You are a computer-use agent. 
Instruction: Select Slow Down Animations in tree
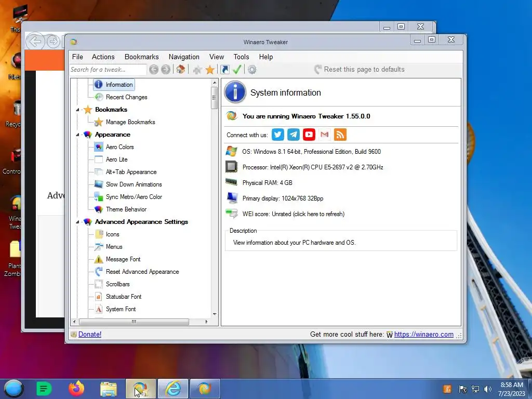coord(134,184)
